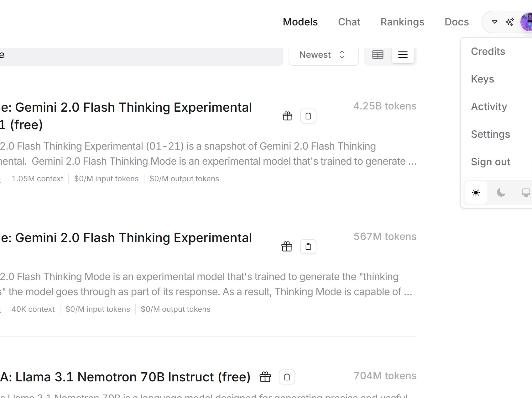The width and height of the screenshot is (532, 398).
Task: Open the Newest sort dropdown
Action: point(323,55)
